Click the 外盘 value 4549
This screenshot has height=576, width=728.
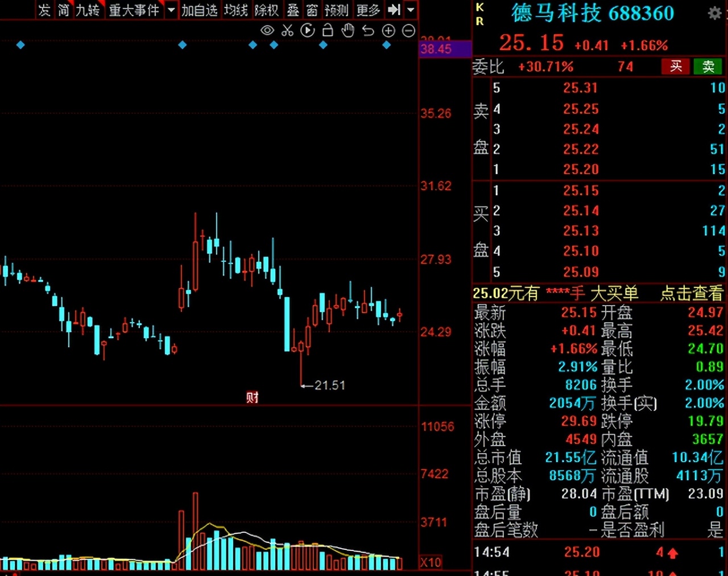581,439
